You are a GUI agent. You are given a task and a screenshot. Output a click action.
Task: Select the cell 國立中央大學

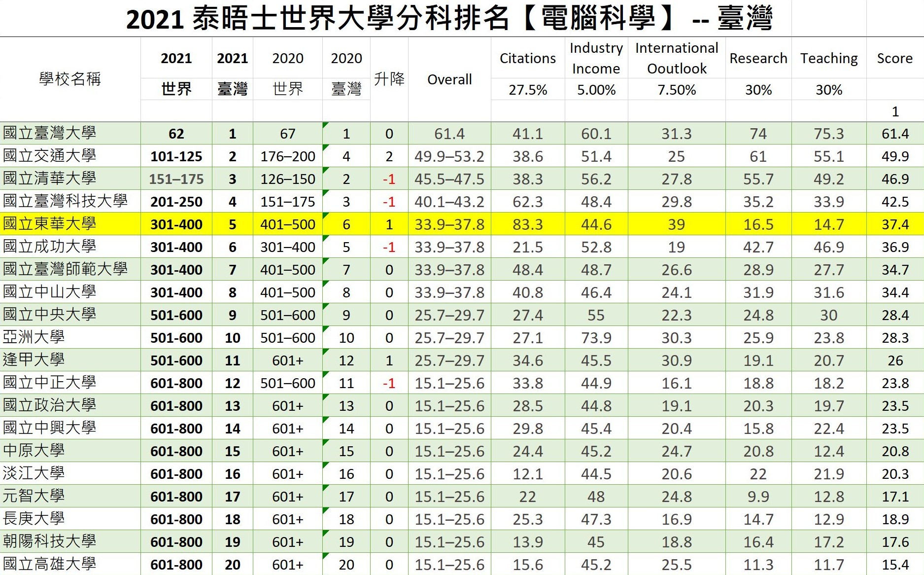[x=70, y=315]
